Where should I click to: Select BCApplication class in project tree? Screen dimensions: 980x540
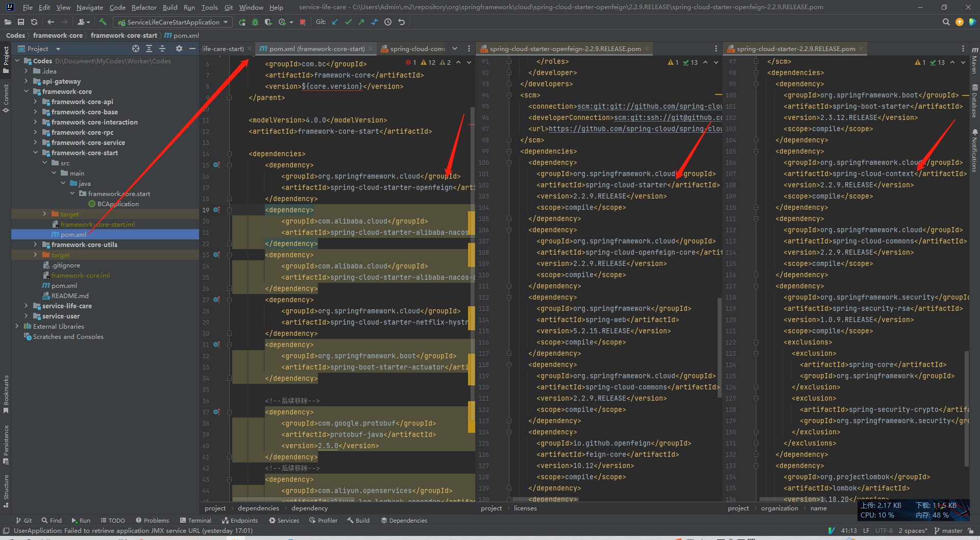[x=118, y=204]
